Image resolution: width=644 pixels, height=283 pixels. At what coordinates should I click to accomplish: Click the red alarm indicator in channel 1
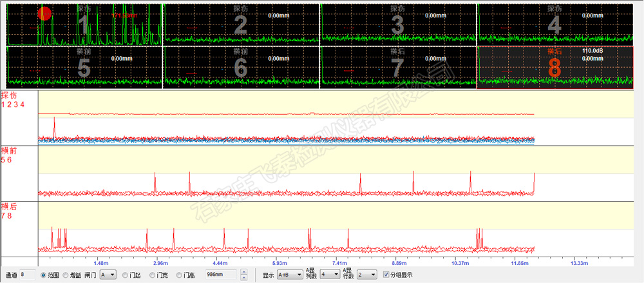(44, 13)
